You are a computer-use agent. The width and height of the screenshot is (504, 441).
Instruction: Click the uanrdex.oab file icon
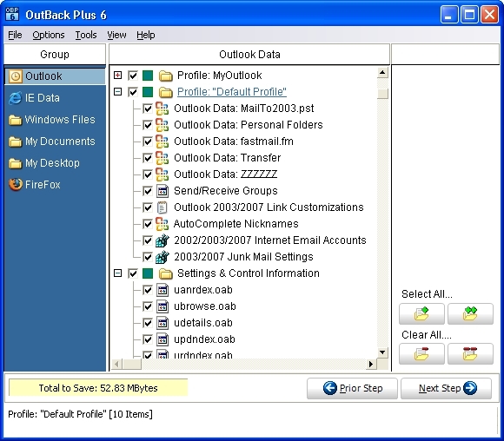click(x=162, y=290)
